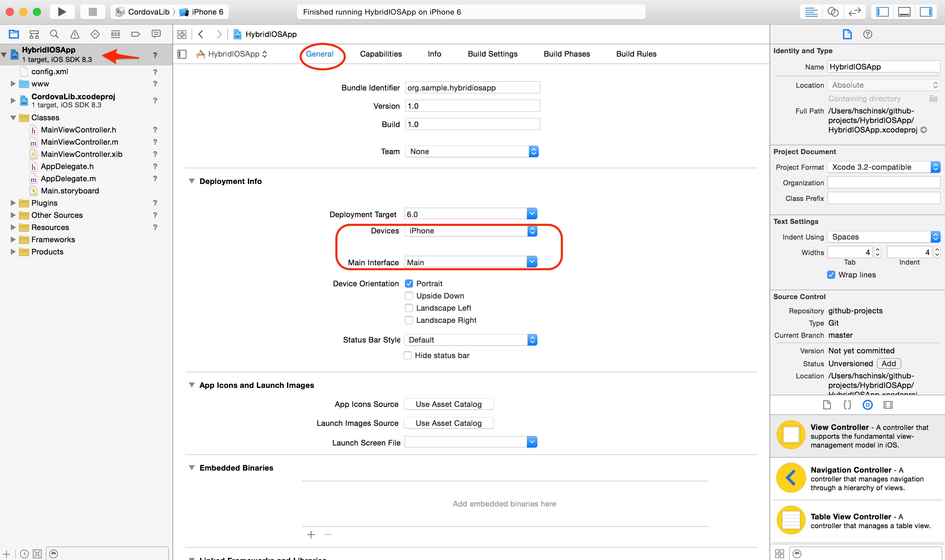The width and height of the screenshot is (945, 560).
Task: Toggle Portrait orientation checkbox
Action: [409, 284]
